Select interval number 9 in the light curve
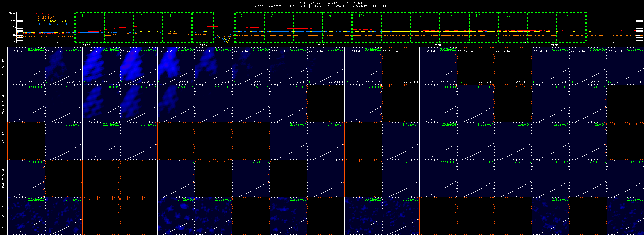This screenshot has width=644, height=235. (x=337, y=27)
